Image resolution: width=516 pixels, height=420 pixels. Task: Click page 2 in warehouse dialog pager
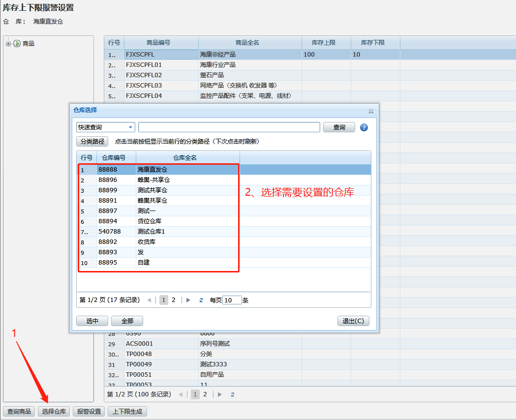coord(174,300)
